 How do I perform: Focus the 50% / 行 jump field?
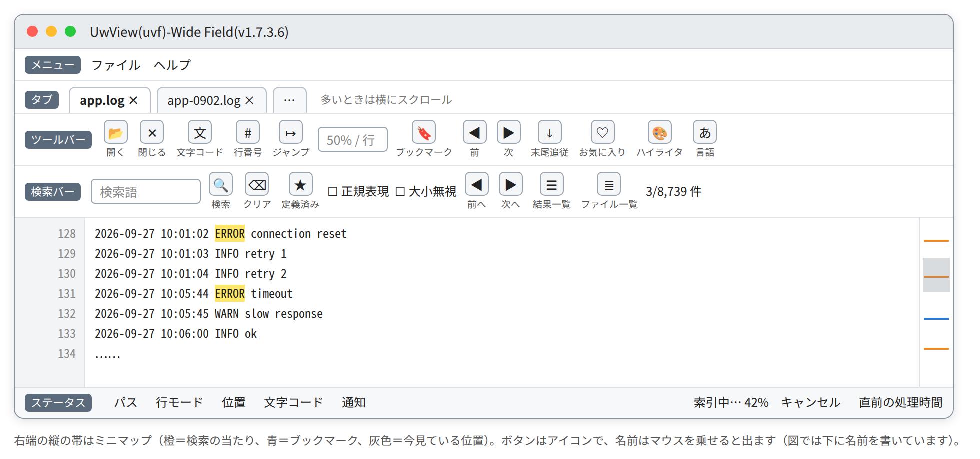(352, 140)
